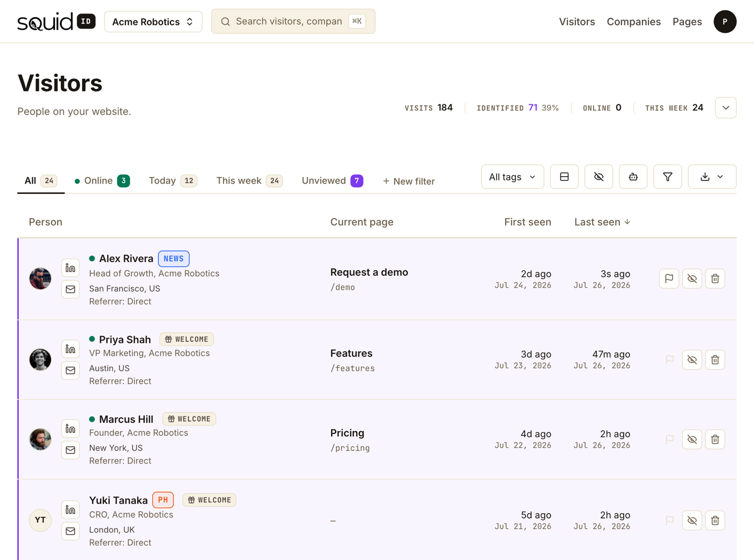Image resolution: width=754 pixels, height=560 pixels.
Task: Open the Acme Robotics workspace switcher
Action: (153, 22)
